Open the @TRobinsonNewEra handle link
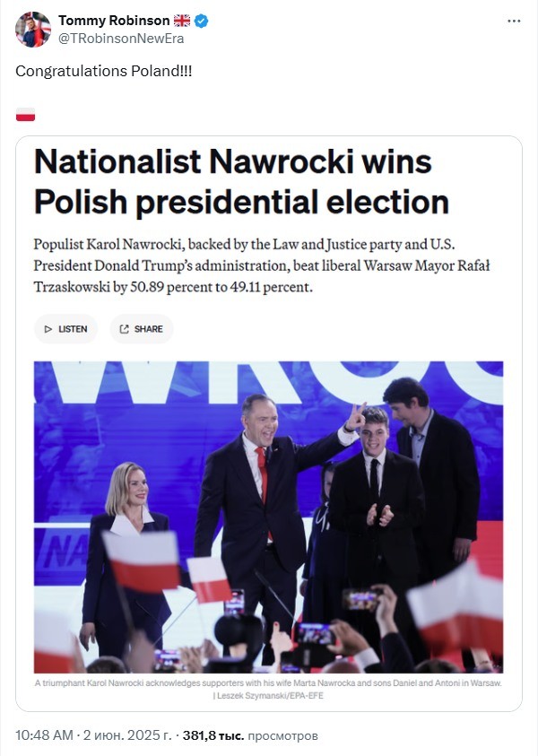538x756 pixels. click(x=121, y=39)
